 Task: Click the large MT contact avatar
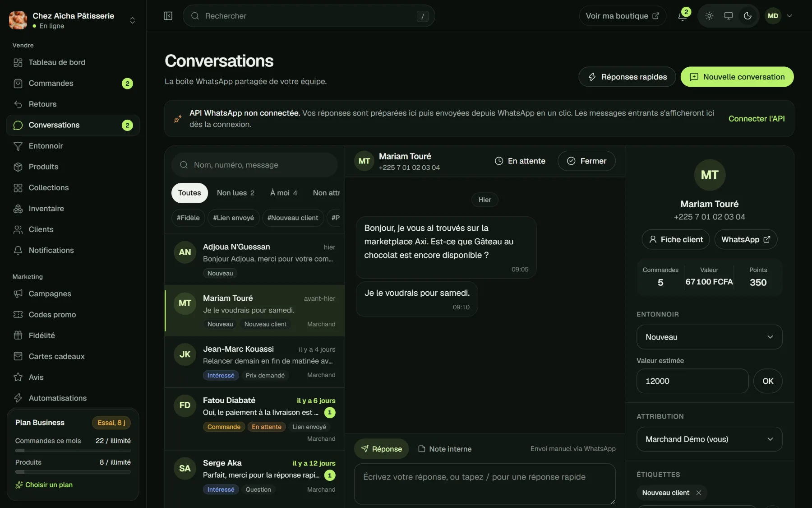(x=710, y=175)
